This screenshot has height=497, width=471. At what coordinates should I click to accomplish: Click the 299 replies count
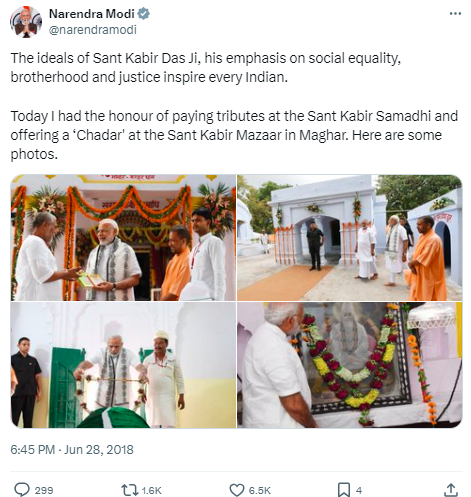(44, 491)
